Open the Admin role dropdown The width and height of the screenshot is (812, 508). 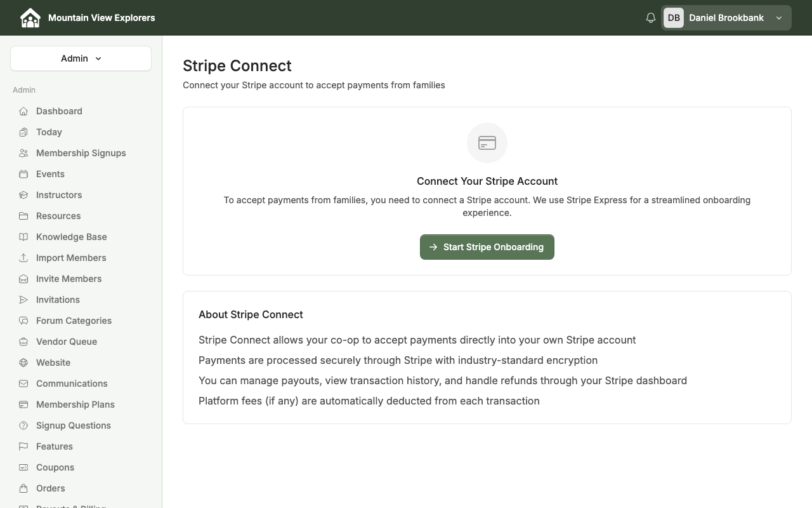[81, 58]
